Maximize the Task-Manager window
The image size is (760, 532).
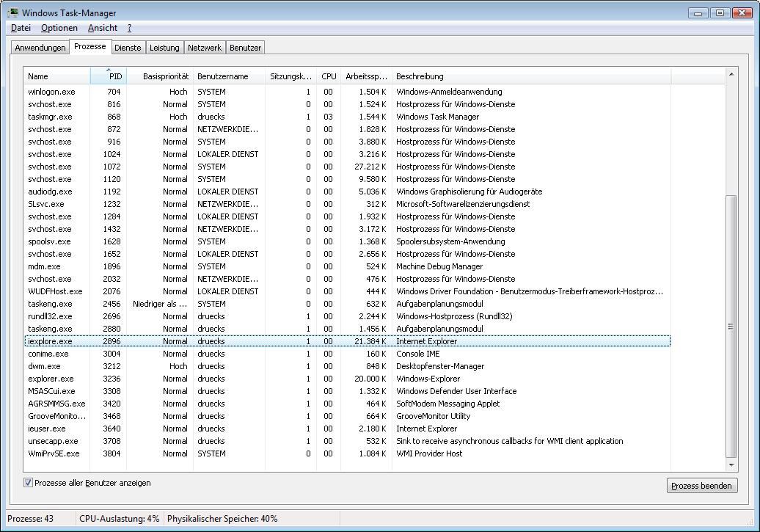pos(720,13)
